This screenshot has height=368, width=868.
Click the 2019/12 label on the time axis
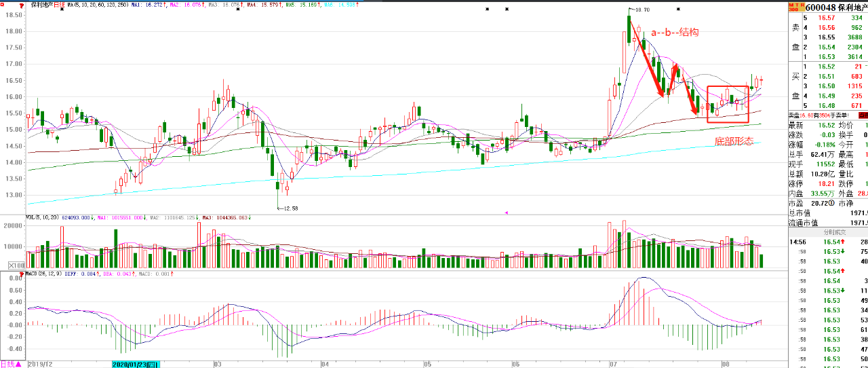[x=41, y=364]
